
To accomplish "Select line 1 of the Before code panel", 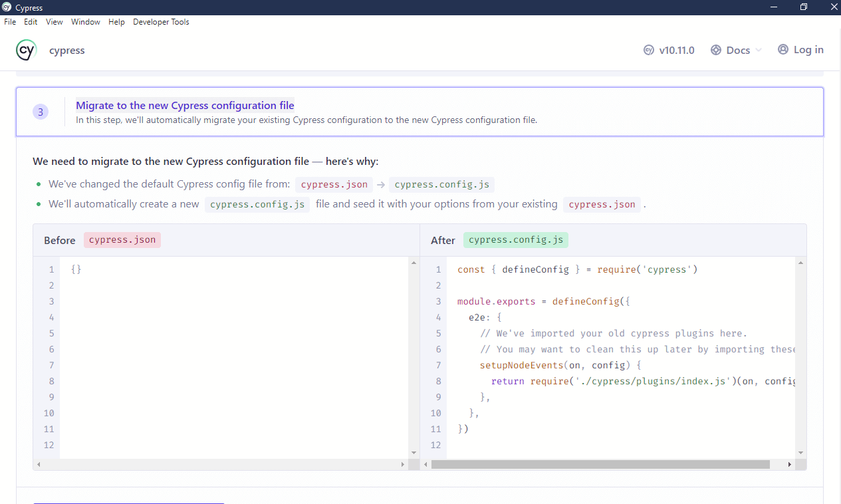I will click(x=75, y=269).
